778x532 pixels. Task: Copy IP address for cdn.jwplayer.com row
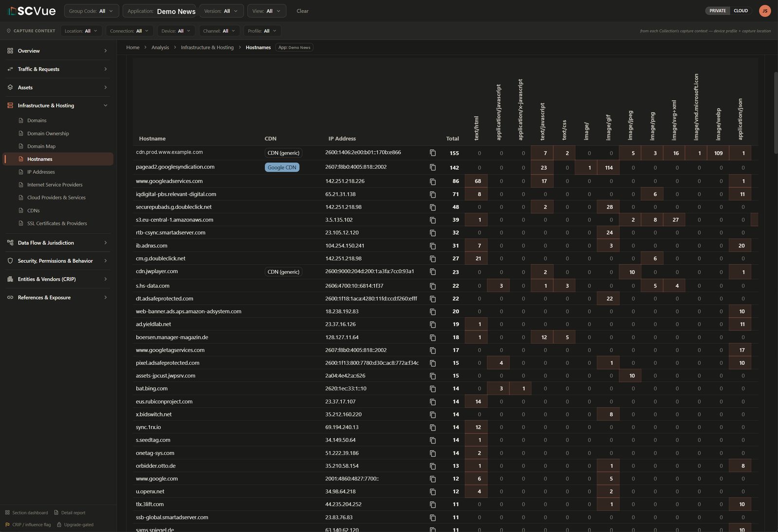pyautogui.click(x=433, y=272)
